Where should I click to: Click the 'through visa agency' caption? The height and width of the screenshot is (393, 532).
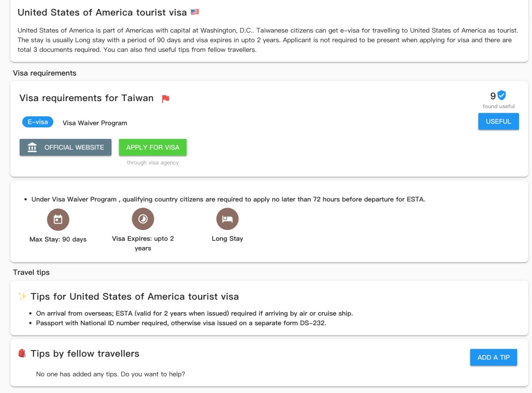[x=153, y=163]
